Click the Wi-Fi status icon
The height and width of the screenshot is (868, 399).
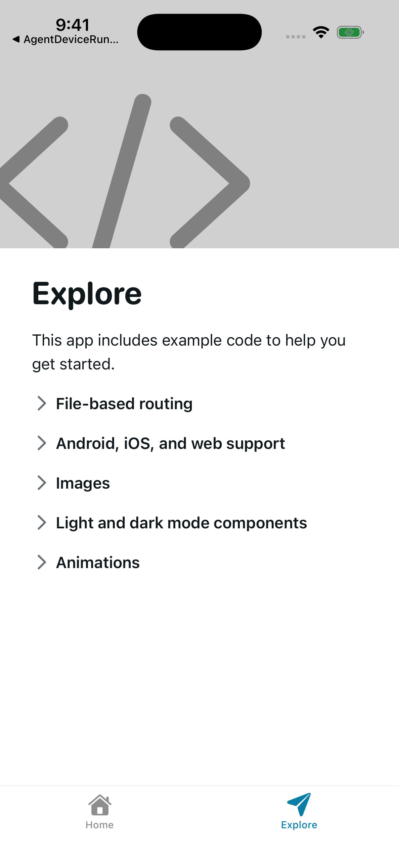tap(321, 32)
